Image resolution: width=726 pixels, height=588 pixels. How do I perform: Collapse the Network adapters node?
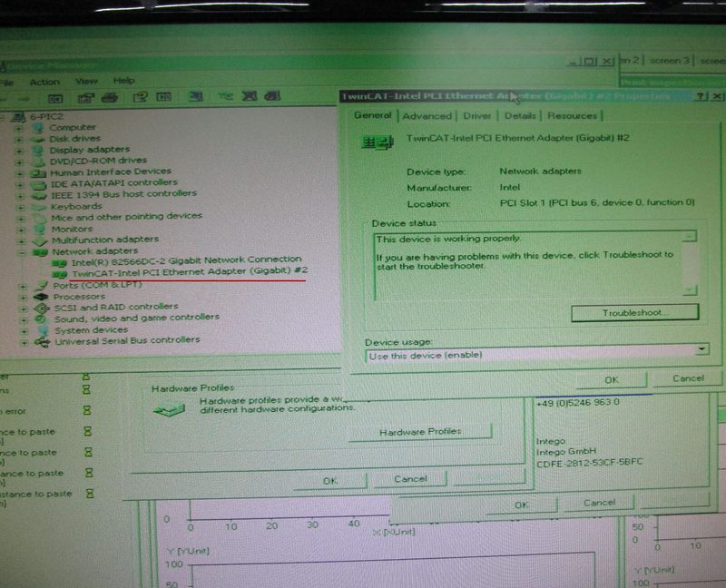pos(21,253)
